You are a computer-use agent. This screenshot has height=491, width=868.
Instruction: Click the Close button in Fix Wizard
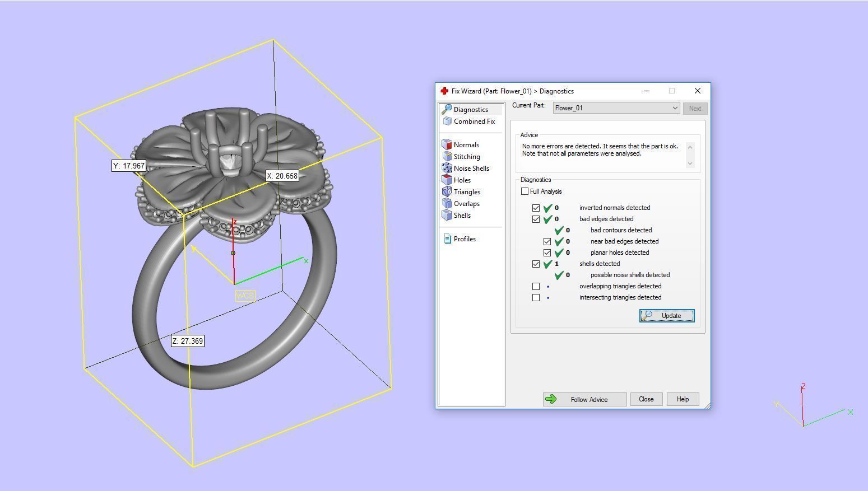(x=646, y=399)
